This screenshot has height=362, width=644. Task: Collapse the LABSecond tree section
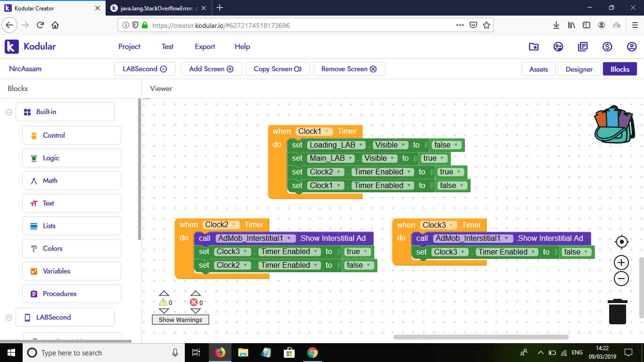tap(9, 318)
